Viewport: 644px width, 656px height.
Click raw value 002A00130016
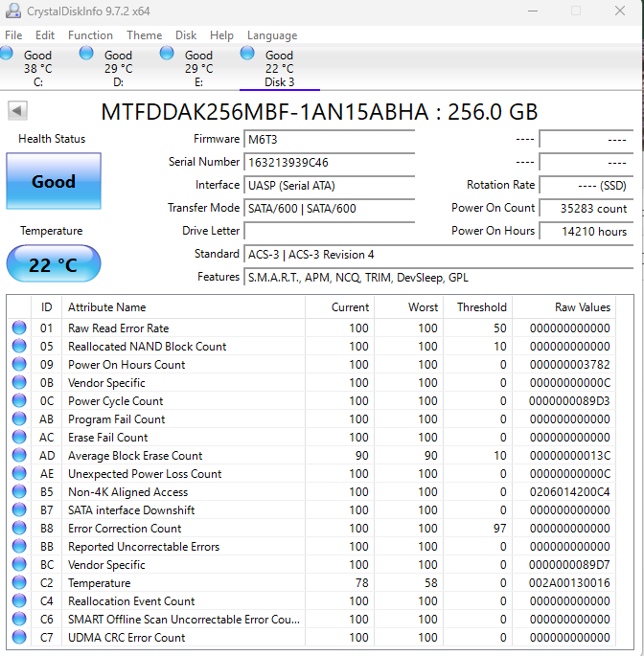point(569,583)
